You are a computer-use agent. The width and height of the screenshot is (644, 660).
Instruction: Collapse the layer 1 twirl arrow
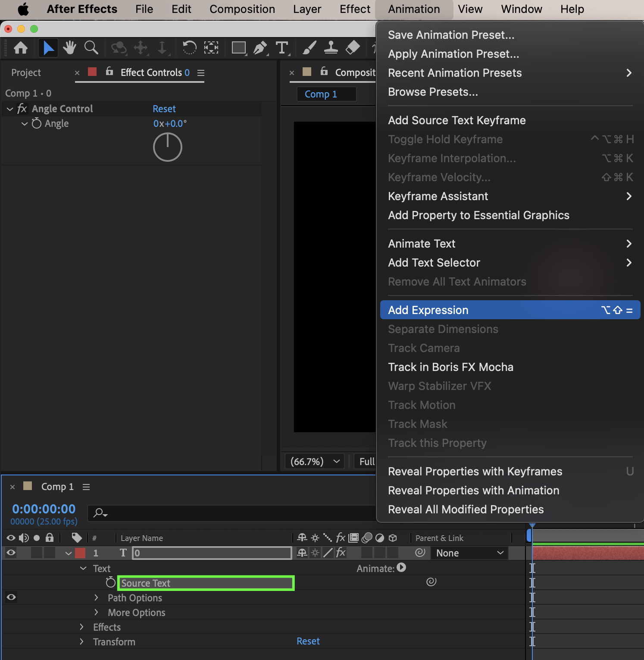pos(68,553)
